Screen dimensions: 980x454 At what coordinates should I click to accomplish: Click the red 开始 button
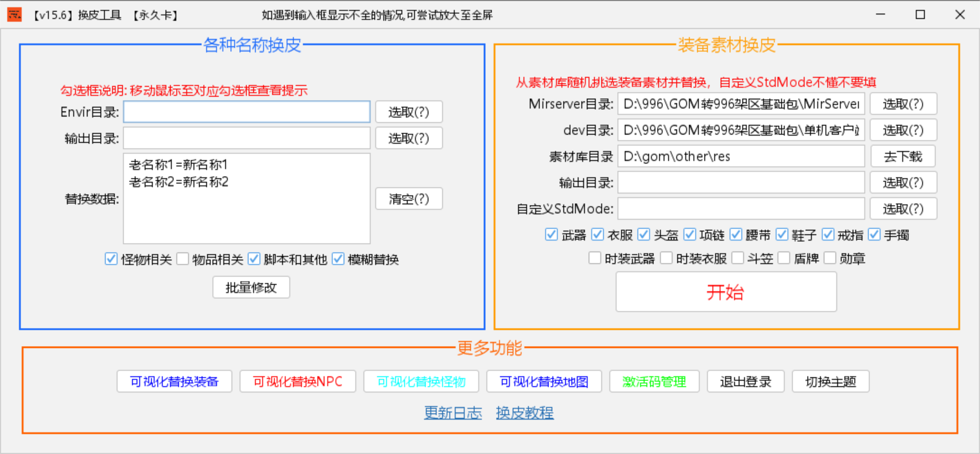(x=726, y=292)
